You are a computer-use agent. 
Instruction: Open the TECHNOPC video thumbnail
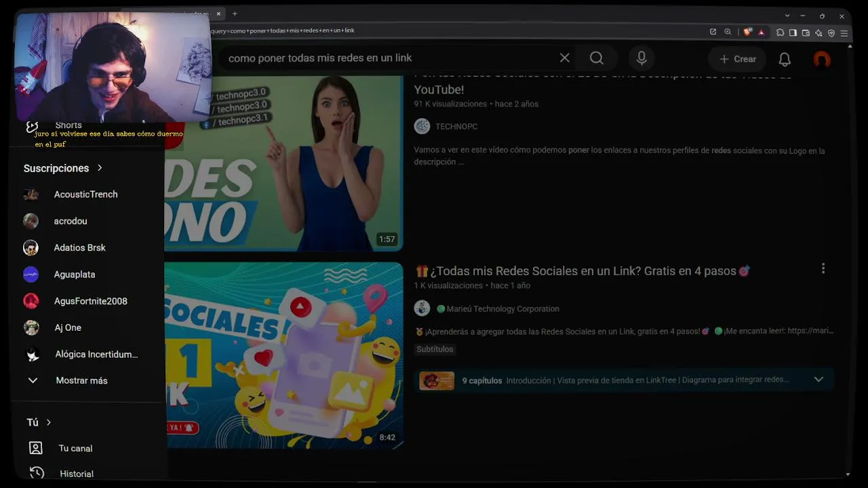(x=283, y=163)
